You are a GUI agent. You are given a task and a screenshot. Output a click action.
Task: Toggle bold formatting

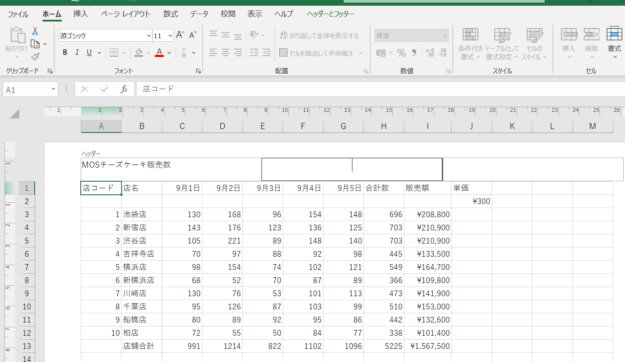coord(65,52)
